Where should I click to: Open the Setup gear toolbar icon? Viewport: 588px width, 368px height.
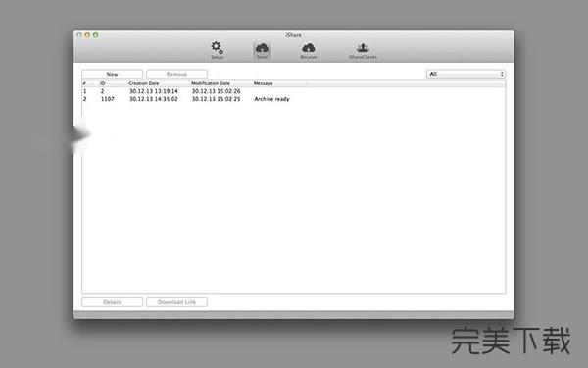[217, 50]
